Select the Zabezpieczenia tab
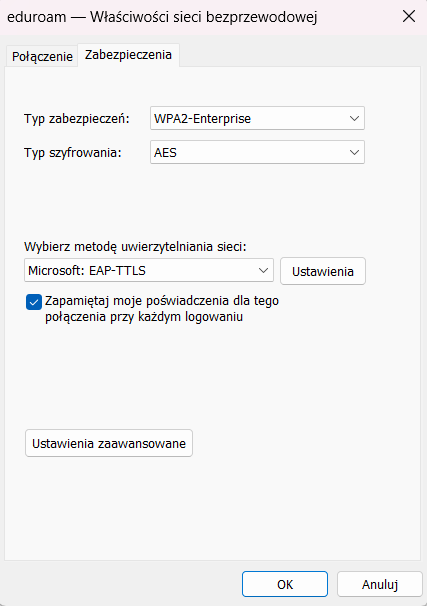This screenshot has height=606, width=427. tap(128, 54)
